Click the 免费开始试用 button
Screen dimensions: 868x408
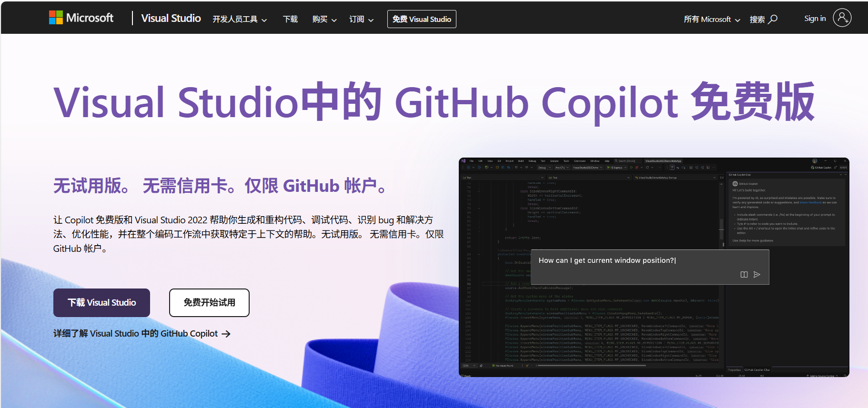click(209, 303)
